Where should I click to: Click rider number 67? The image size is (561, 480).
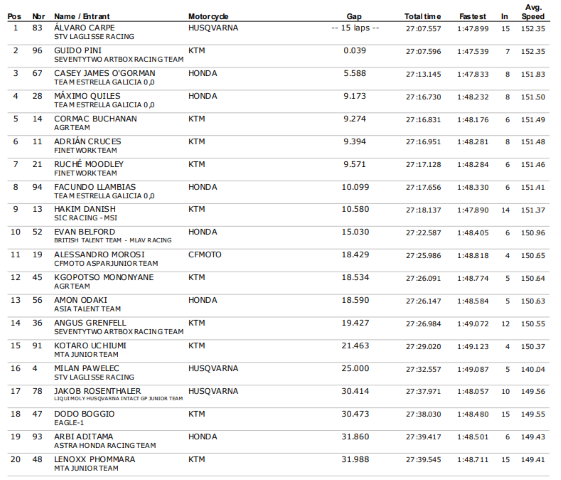click(x=37, y=73)
